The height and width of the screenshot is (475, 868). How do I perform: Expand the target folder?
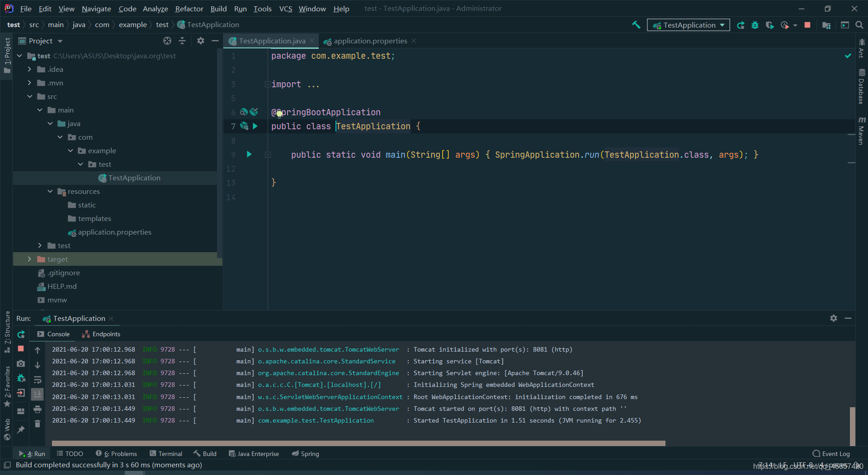coord(29,259)
